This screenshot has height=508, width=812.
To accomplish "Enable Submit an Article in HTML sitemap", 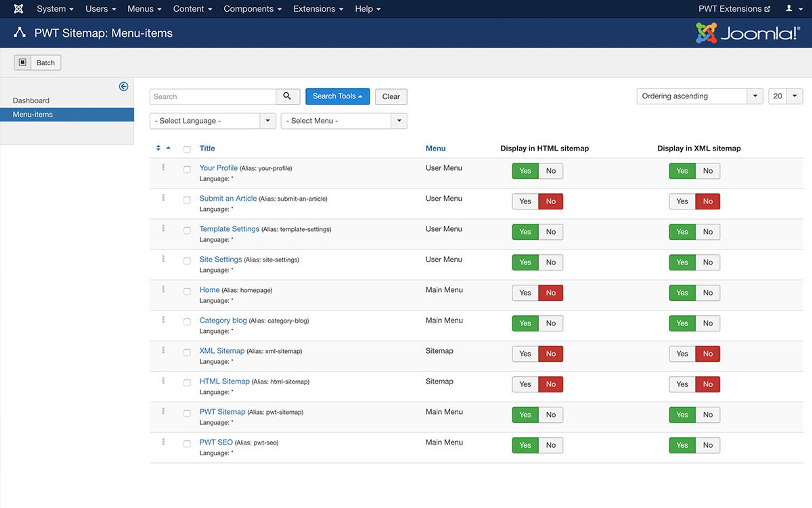I will (x=525, y=201).
